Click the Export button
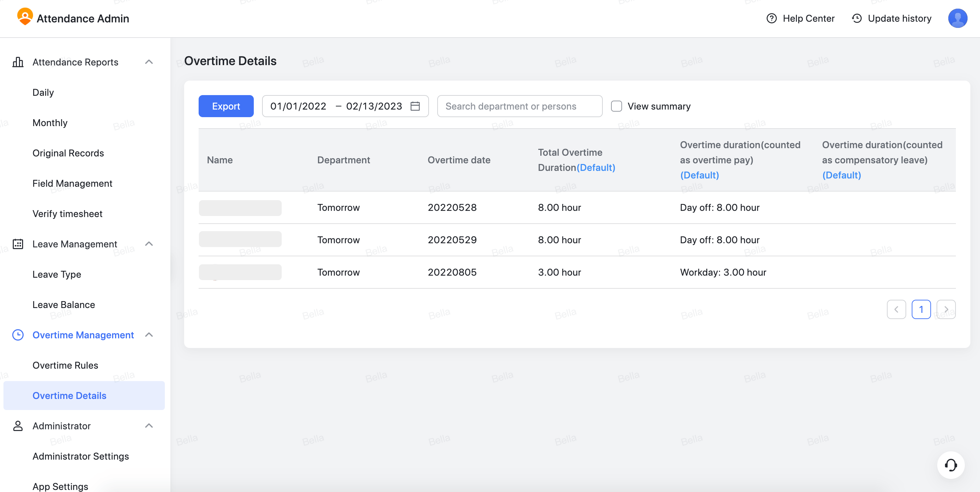This screenshot has height=492, width=980. click(x=226, y=106)
